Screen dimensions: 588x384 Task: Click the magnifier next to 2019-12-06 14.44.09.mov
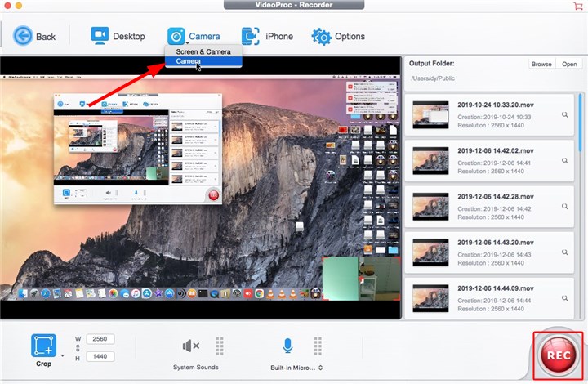point(564,298)
